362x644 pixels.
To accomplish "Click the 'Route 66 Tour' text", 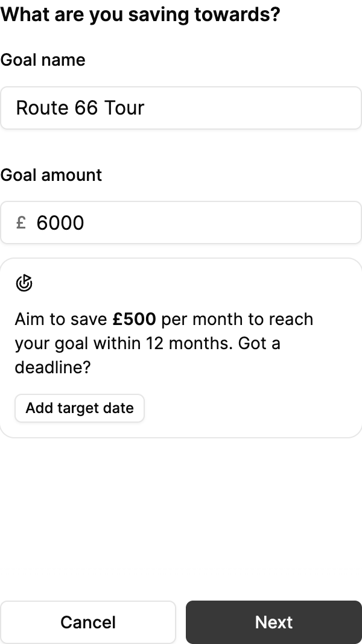I will (80, 108).
